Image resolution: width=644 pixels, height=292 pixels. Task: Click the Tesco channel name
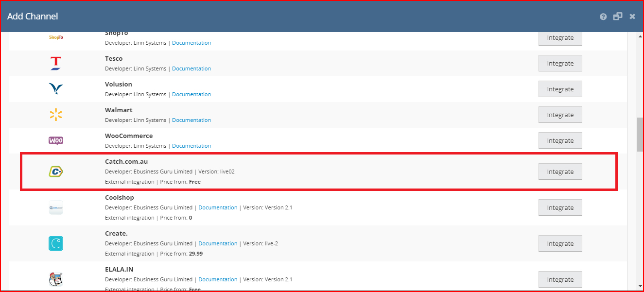tap(114, 59)
